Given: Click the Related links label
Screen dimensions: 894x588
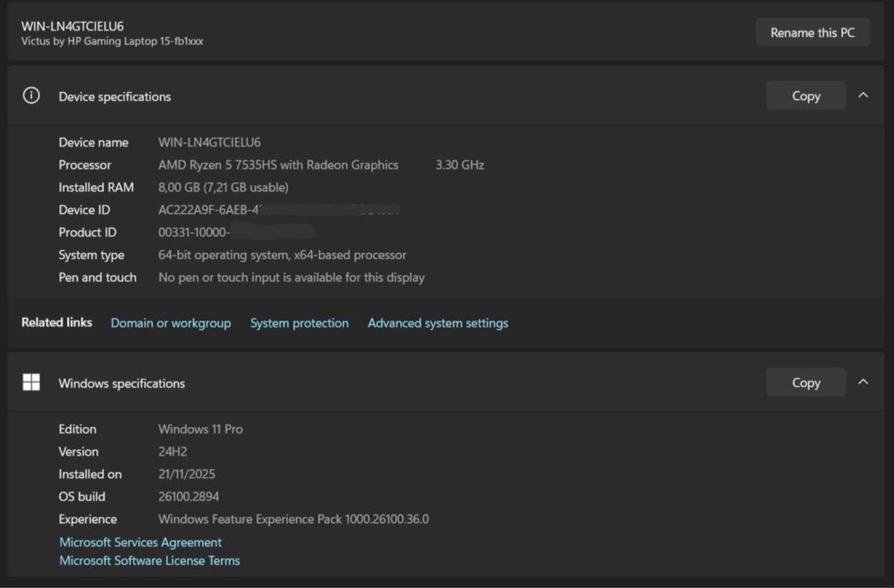Looking at the screenshot, I should pos(56,323).
